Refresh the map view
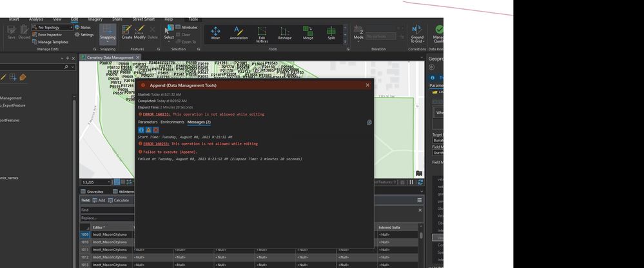 point(420,182)
